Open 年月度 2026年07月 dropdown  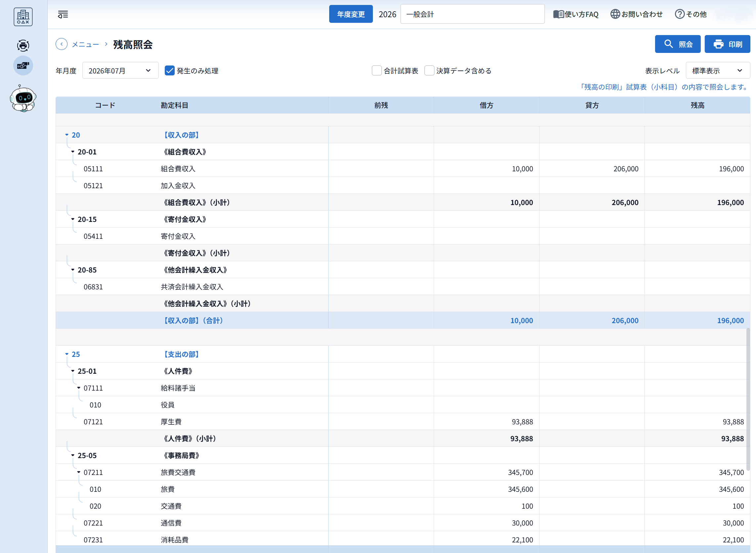120,71
